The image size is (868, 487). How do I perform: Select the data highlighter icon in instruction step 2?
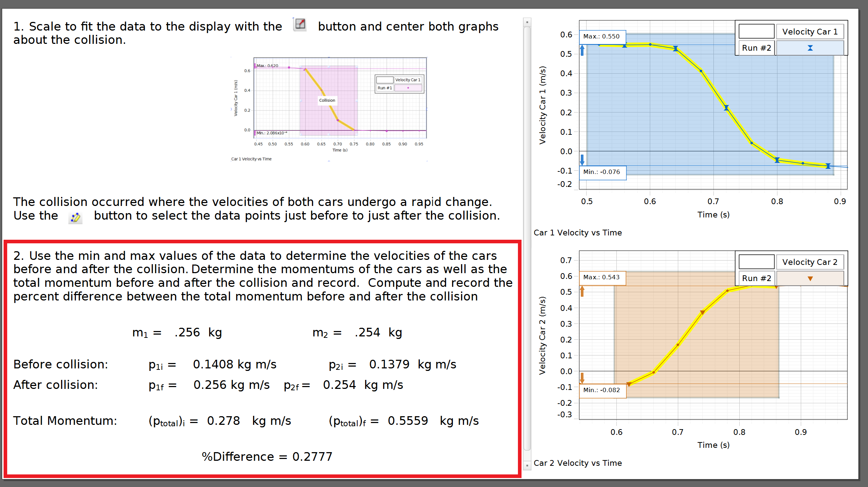click(x=75, y=217)
